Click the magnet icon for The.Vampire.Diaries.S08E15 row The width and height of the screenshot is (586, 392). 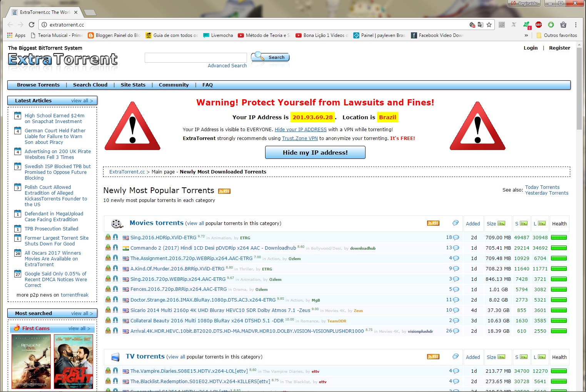[x=115, y=371]
